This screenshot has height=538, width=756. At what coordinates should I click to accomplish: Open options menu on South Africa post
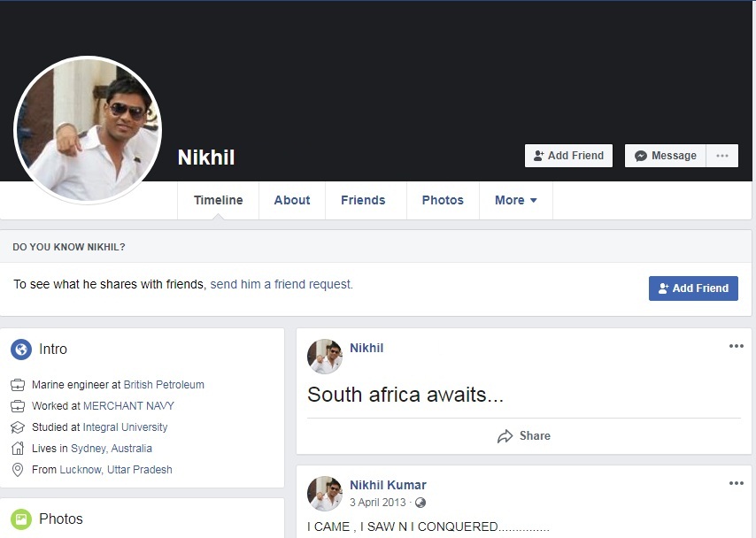coord(737,346)
